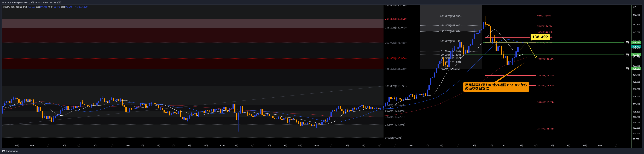Click the USDJPY, 1週, OANDA symbol legend
This screenshot has width=644, height=154.
point(13,7)
